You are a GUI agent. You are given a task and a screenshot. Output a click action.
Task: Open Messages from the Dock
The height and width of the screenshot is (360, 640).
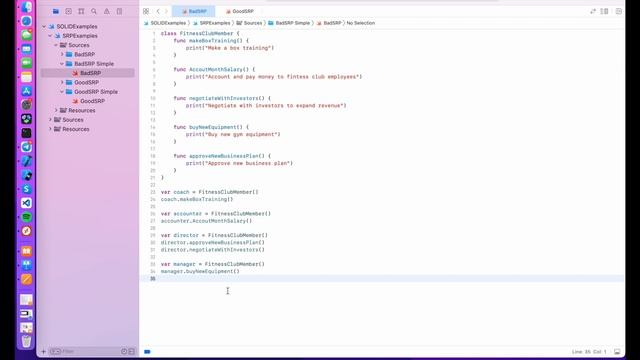pos(27,35)
